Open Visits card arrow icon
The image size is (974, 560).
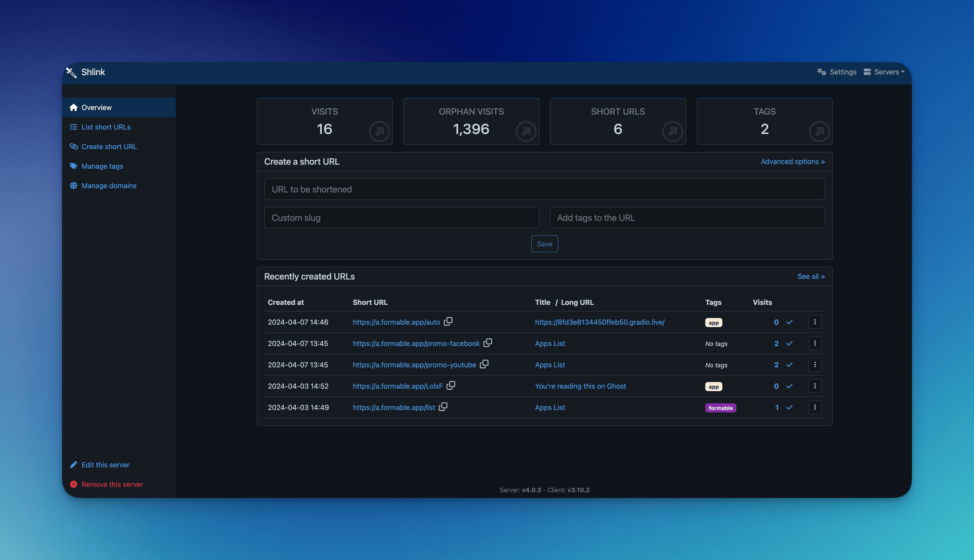pos(379,131)
